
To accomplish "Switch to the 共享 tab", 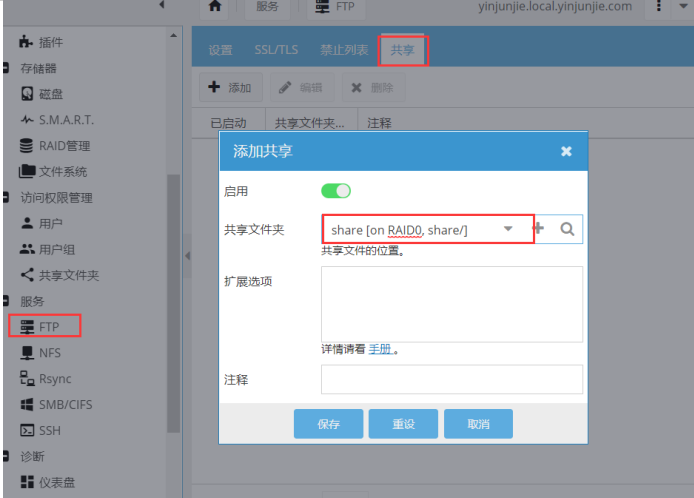I will 403,50.
